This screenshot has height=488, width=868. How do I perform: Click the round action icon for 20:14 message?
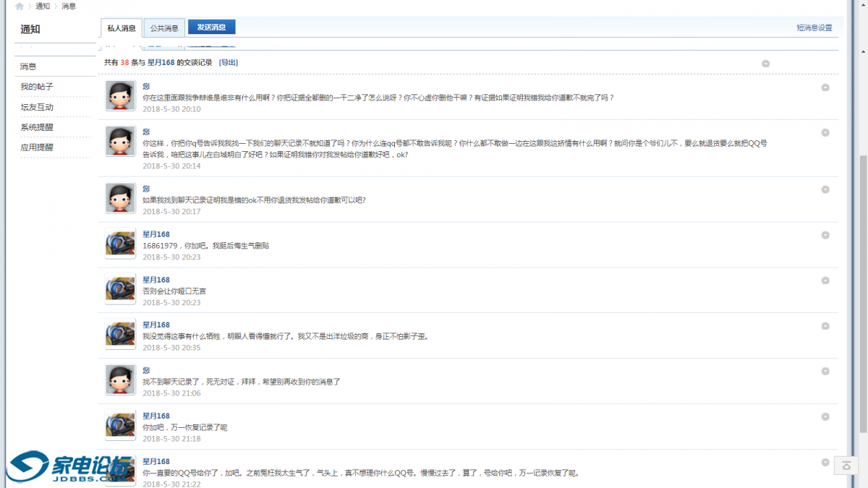coord(825,132)
